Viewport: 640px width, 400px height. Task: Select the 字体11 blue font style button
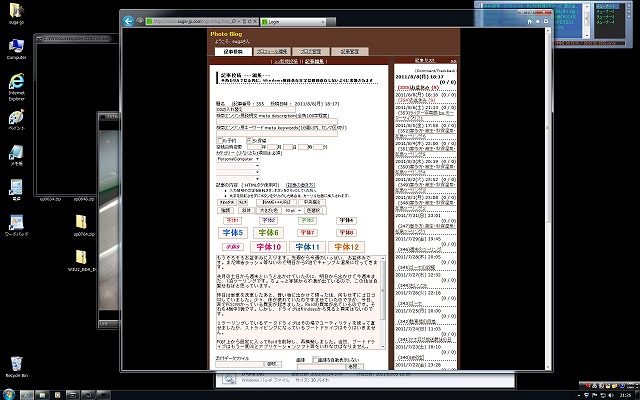(x=307, y=247)
